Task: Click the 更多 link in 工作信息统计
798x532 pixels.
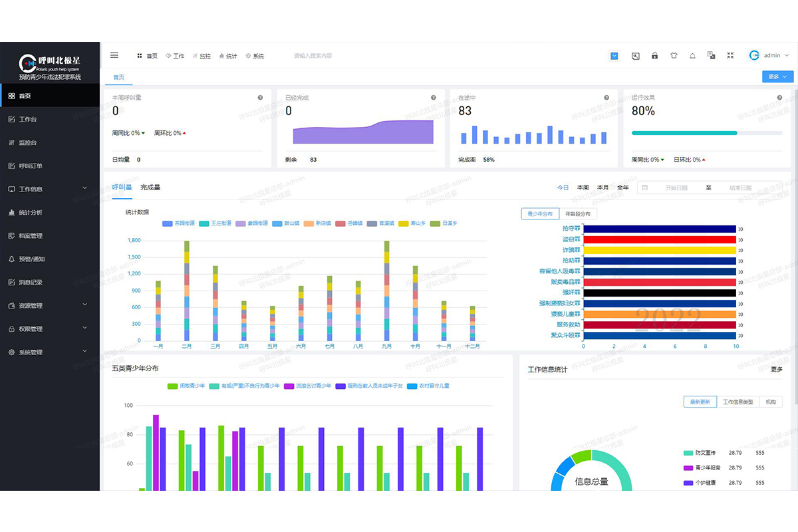Action: 776,370
